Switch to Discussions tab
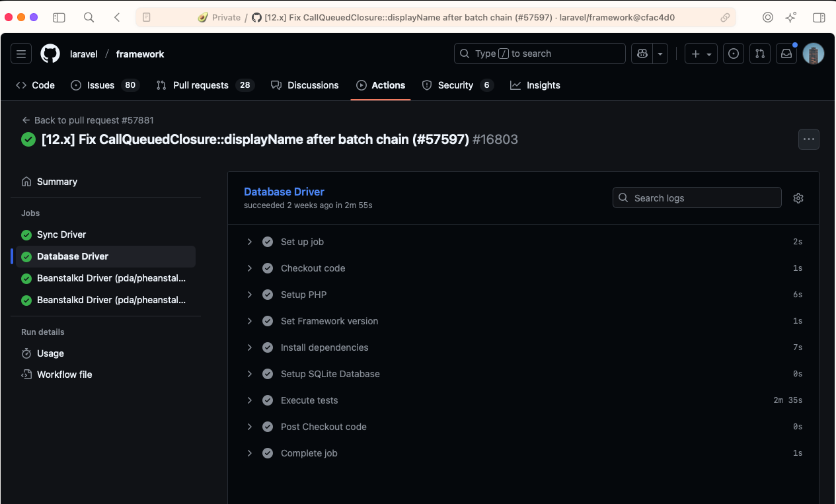Viewport: 836px width, 504px height. [305, 85]
